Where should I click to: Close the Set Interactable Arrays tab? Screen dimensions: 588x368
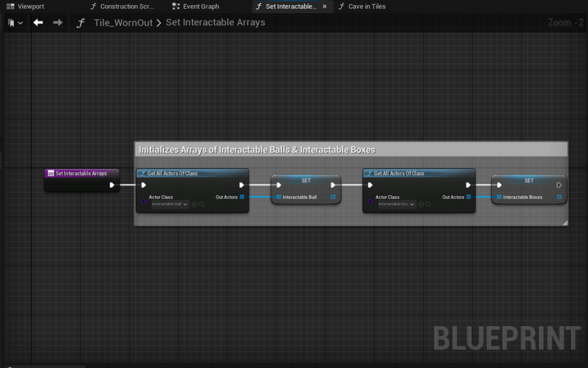pos(325,6)
